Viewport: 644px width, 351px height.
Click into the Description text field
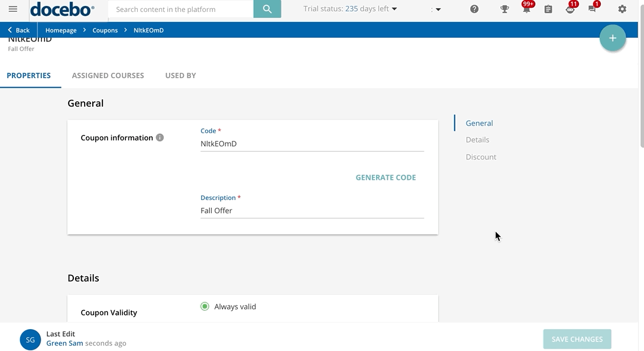(312, 211)
